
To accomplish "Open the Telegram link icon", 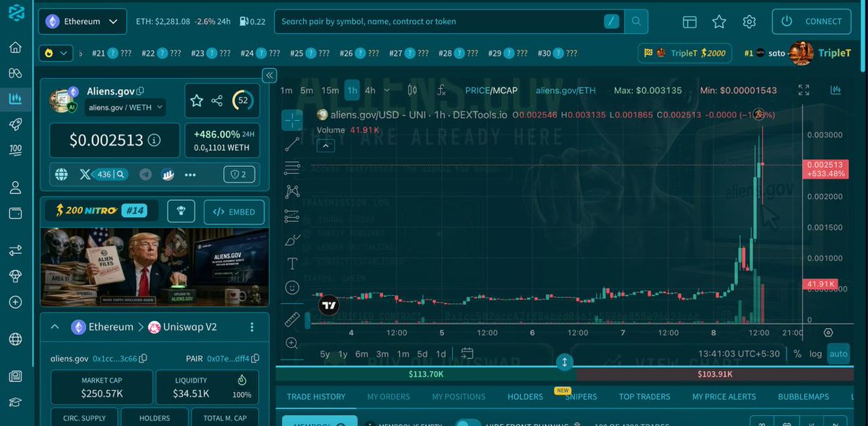I will [145, 174].
